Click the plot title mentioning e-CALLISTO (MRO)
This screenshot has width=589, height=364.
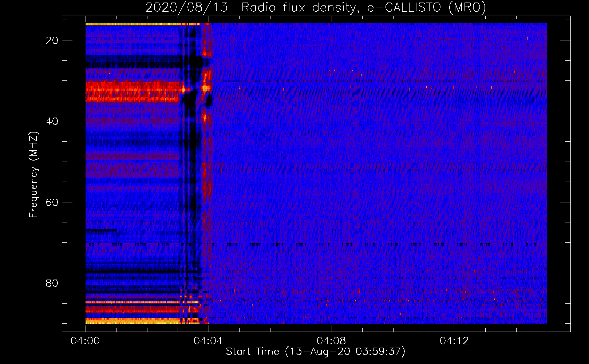point(316,7)
